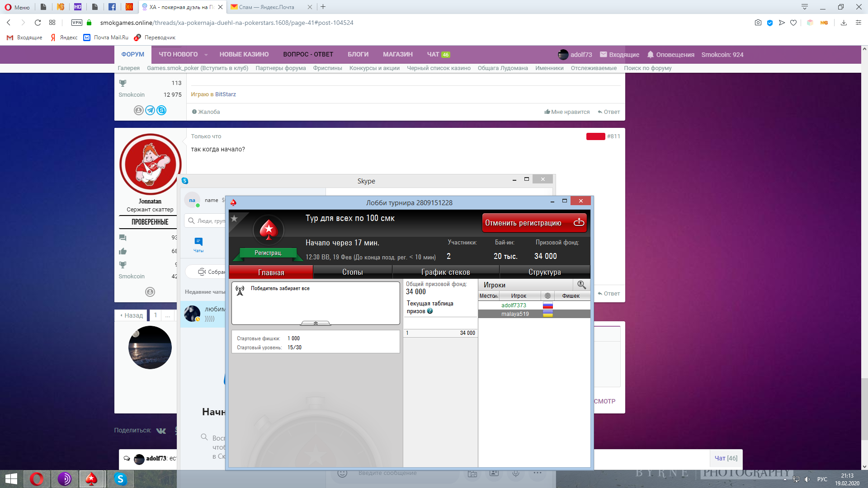Open НОВЫЕ КАЗИНО section
The width and height of the screenshot is (868, 488).
(x=244, y=54)
